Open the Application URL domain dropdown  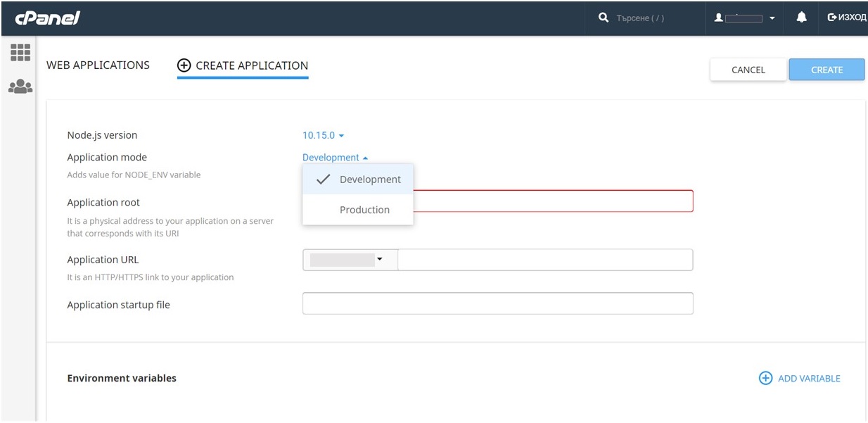point(350,260)
